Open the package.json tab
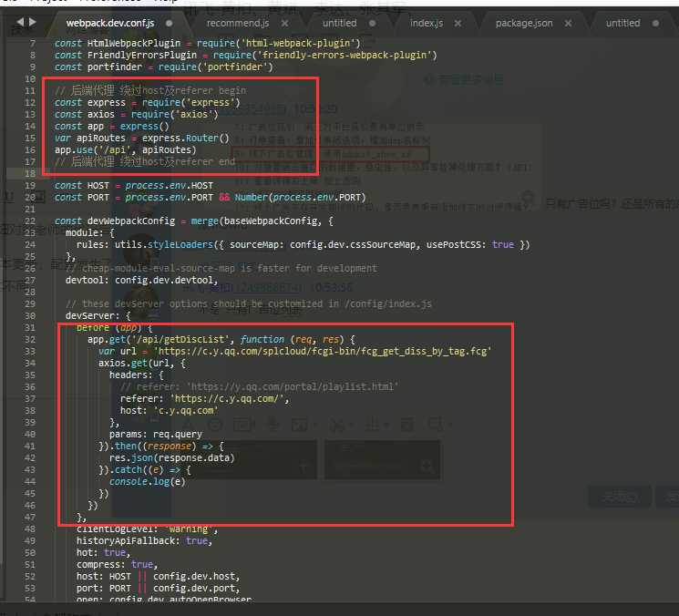The image size is (679, 616). (524, 23)
